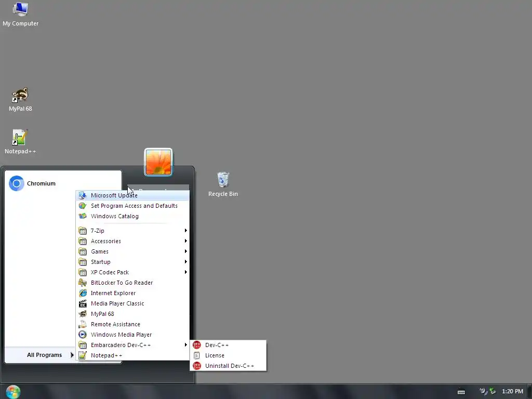The height and width of the screenshot is (399, 532).
Task: Click the XP Codec Pack folder icon
Action: click(83, 272)
